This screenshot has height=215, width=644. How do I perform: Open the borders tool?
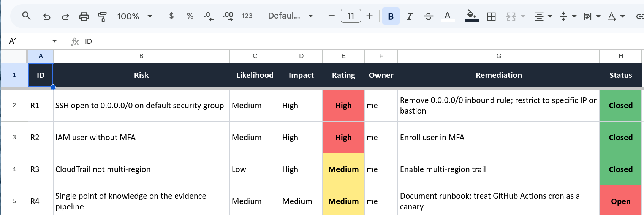click(x=491, y=16)
